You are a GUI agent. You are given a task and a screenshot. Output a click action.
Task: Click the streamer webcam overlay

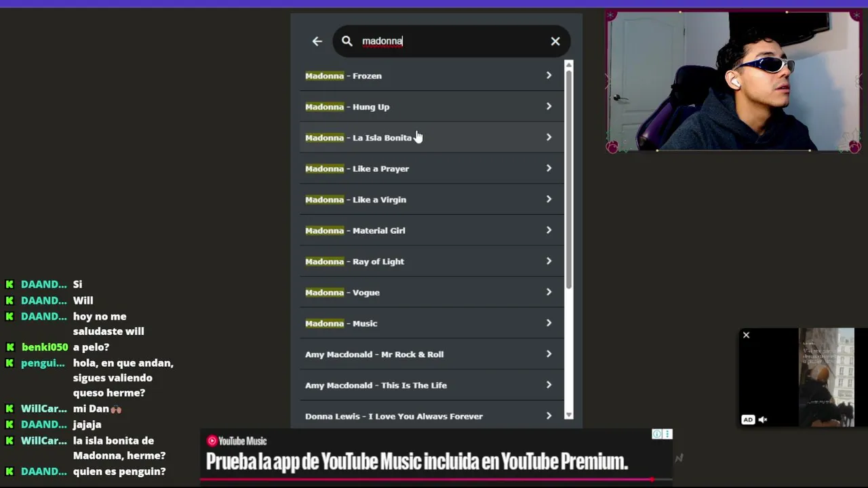tap(733, 81)
